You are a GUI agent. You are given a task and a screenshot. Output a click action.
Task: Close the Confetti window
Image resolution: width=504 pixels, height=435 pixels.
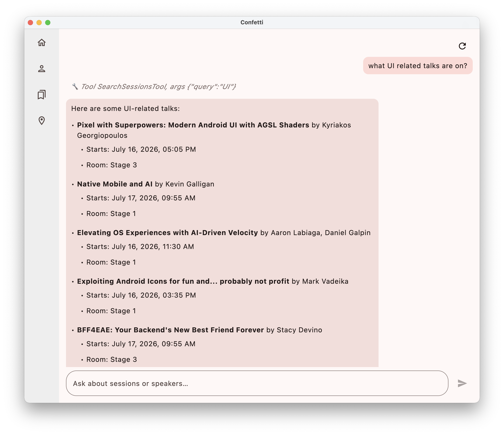coord(30,23)
